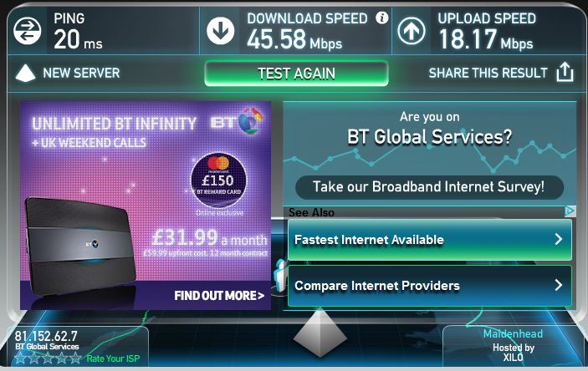Click the ping arrows icon
The width and height of the screenshot is (588, 371).
[x=27, y=31]
